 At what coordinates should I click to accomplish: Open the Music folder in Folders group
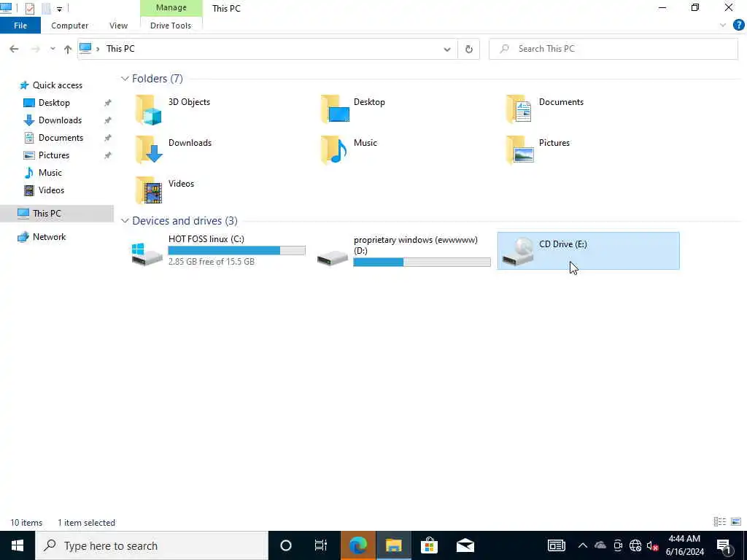click(x=349, y=149)
